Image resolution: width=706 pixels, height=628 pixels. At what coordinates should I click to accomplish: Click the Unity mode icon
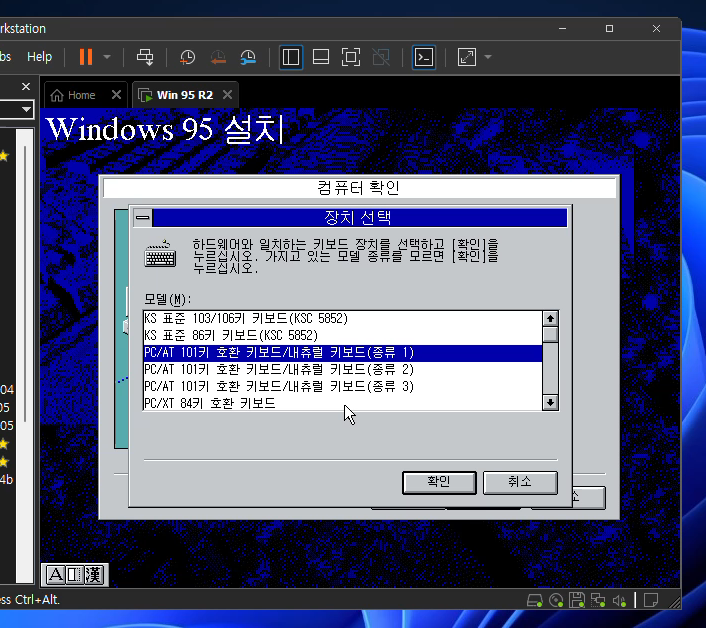pos(381,57)
